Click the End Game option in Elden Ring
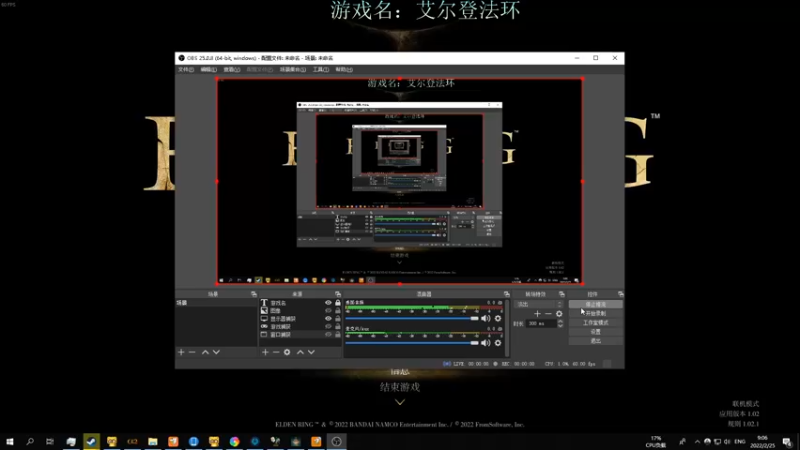 coord(400,387)
